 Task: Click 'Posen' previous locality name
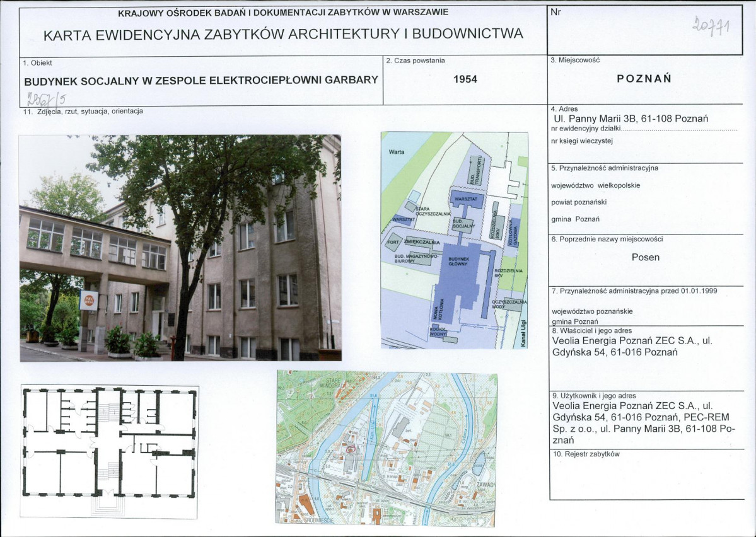point(646,257)
